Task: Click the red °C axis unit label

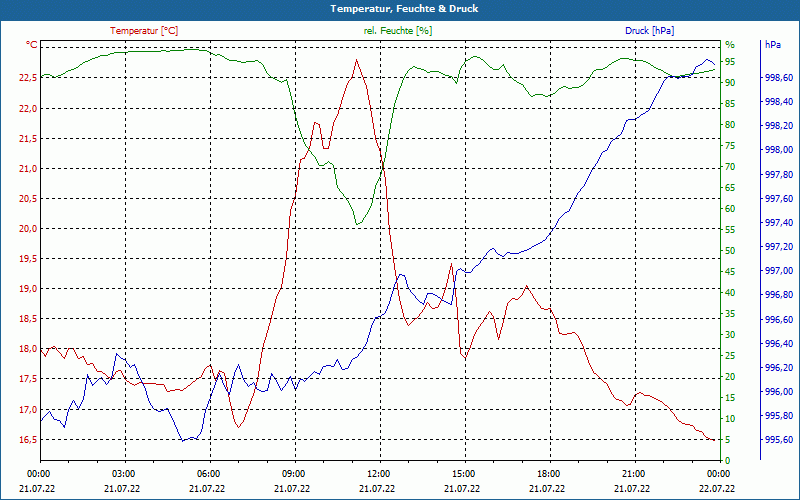Action: 32,45
